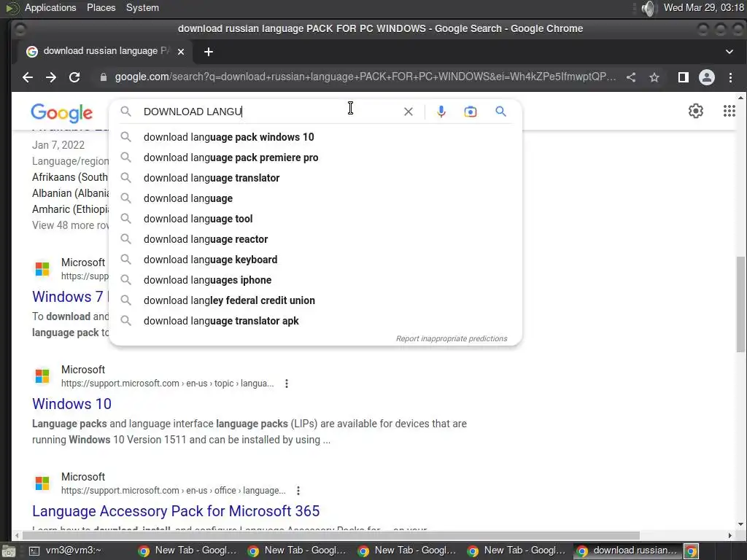Choose suggestion download language tool
The width and height of the screenshot is (747, 560).
click(315, 219)
